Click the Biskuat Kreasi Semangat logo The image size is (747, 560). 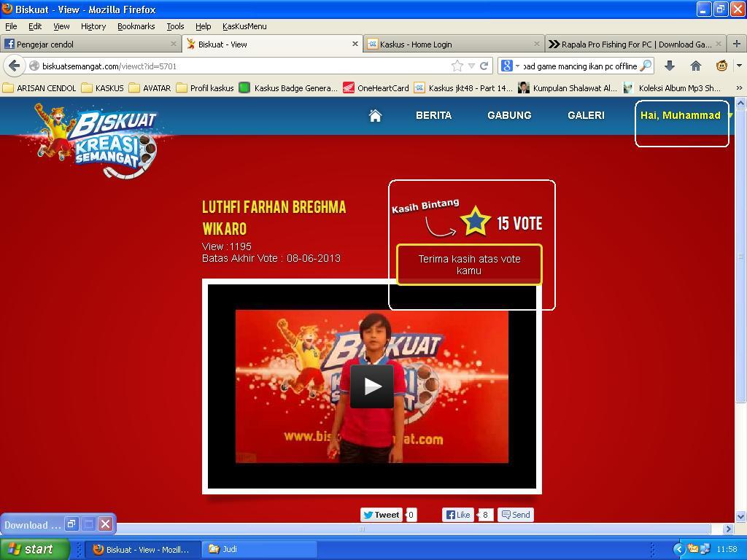96,141
